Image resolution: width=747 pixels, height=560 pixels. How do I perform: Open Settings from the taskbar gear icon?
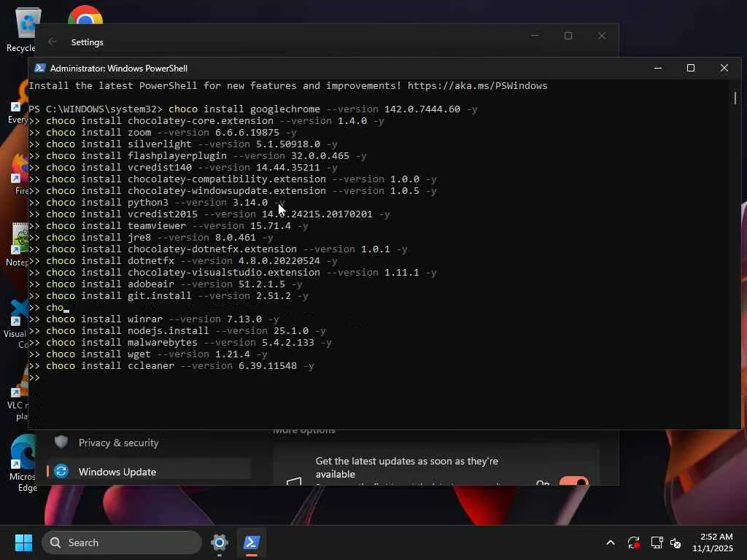coord(219,542)
